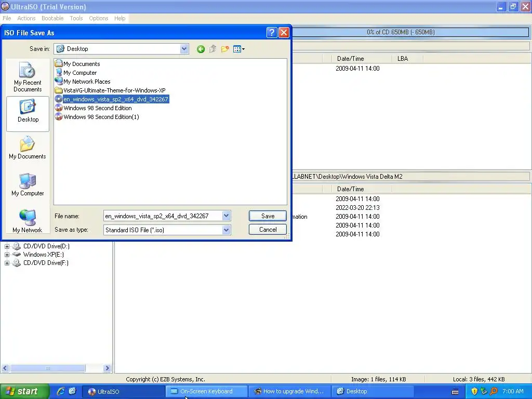Open My Documents in the places bar

click(28, 148)
